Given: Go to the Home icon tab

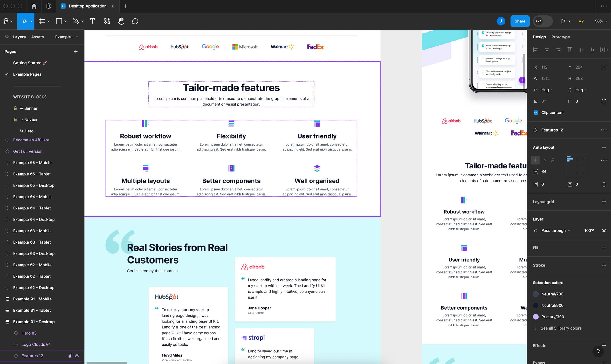Looking at the screenshot, I should pyautogui.click(x=34, y=6).
